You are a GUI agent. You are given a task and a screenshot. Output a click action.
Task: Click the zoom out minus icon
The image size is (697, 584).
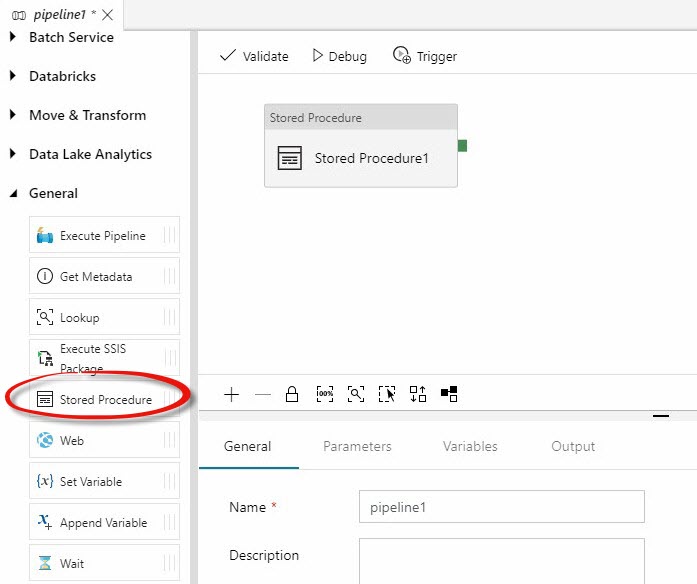click(x=262, y=395)
